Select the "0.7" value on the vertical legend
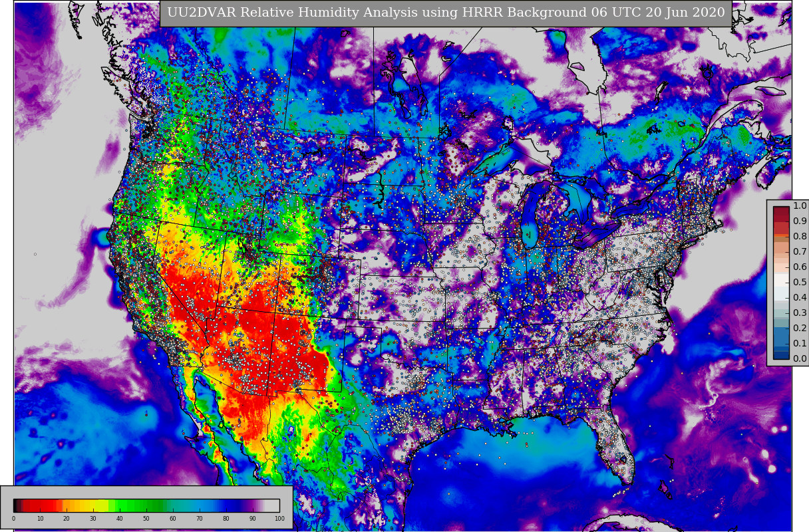This screenshot has height=532, width=809. pos(800,251)
